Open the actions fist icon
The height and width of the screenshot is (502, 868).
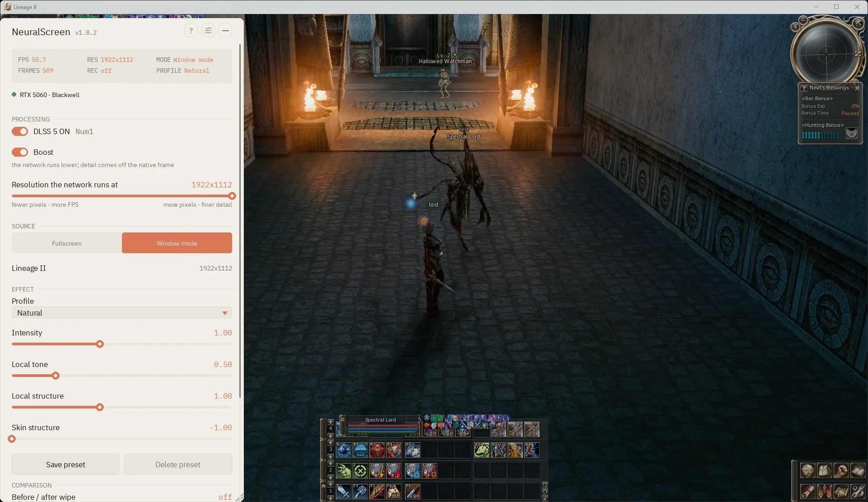[841, 471]
